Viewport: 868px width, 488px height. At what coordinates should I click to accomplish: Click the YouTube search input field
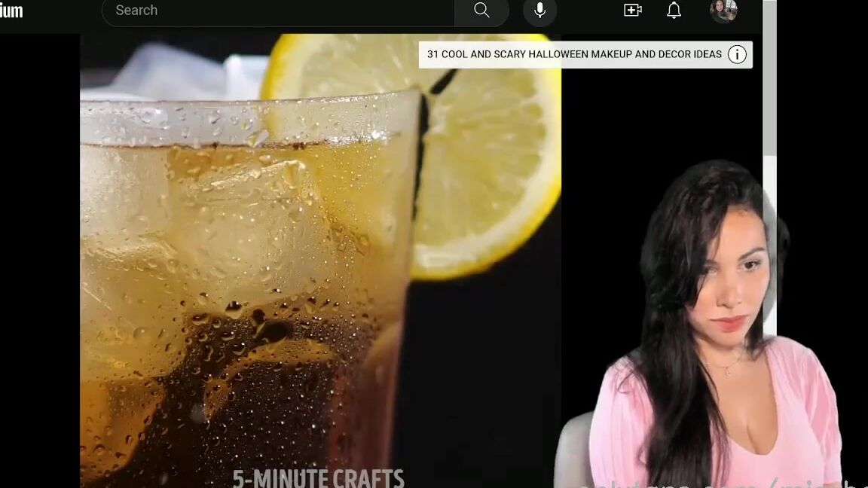pos(279,11)
